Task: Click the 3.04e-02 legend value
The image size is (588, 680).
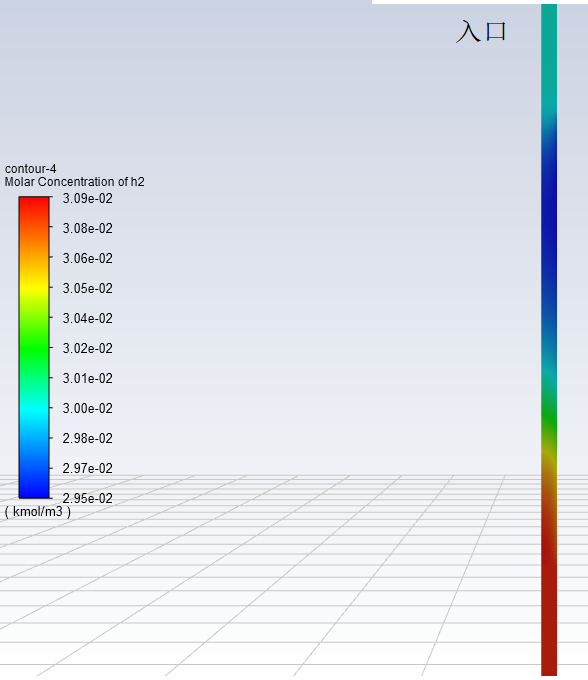Action: click(x=88, y=318)
